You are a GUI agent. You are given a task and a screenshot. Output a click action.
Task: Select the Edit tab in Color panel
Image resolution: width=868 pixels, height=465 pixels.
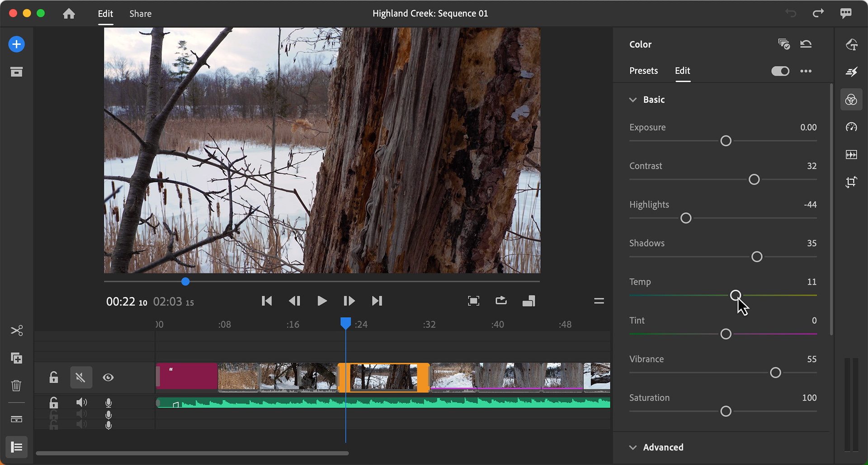point(682,71)
